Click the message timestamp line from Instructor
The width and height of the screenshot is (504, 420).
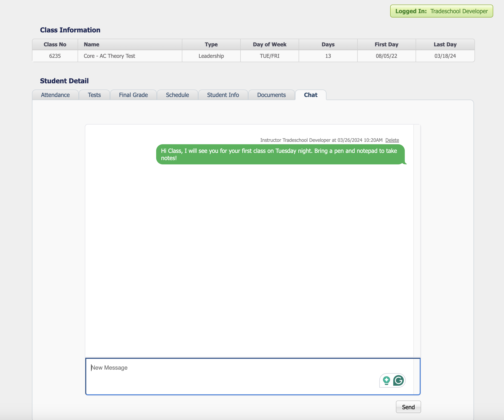(x=321, y=140)
